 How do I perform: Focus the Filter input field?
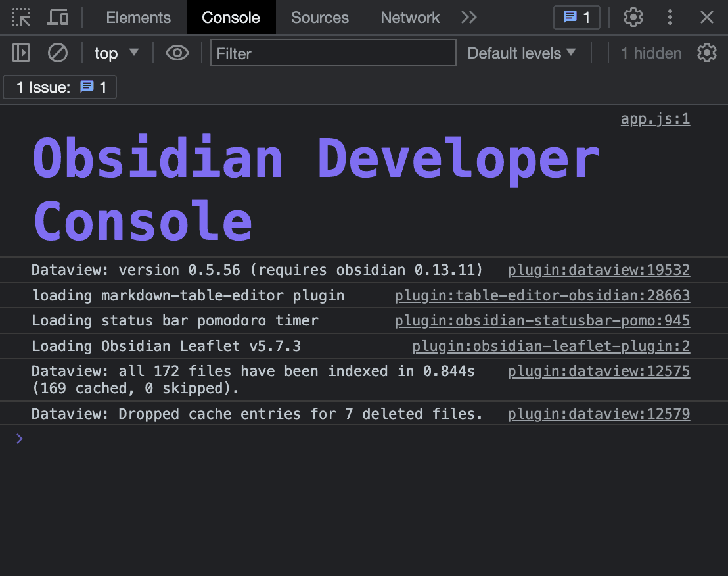pyautogui.click(x=333, y=53)
